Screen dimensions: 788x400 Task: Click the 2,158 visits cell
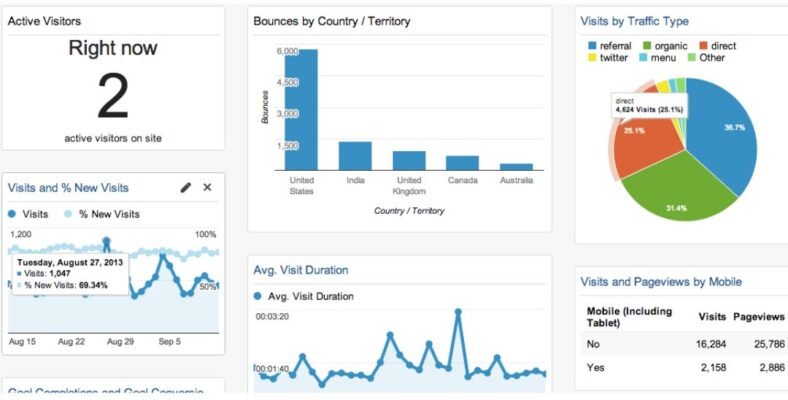click(x=713, y=367)
